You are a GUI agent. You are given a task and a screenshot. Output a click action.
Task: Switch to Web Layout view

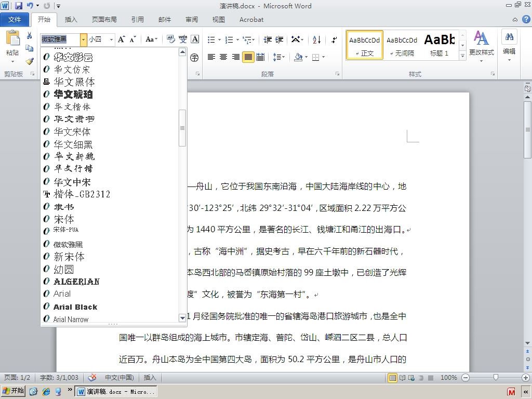pos(411,377)
